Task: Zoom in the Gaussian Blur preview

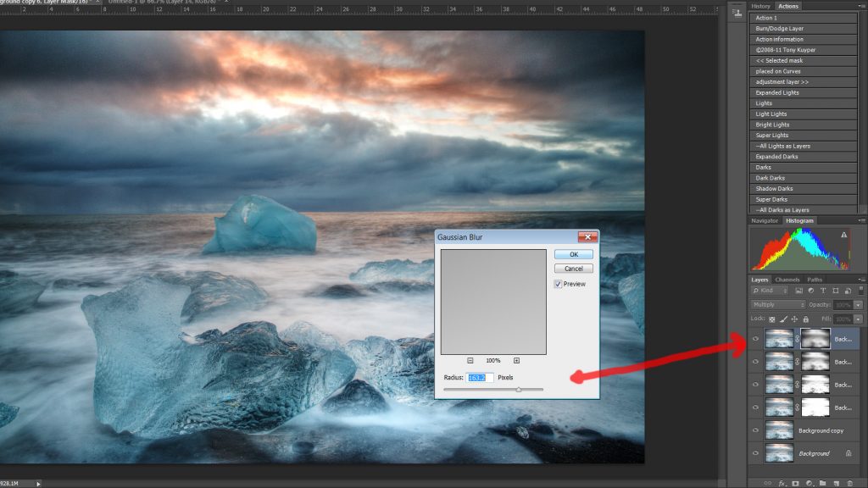Action: (x=516, y=360)
